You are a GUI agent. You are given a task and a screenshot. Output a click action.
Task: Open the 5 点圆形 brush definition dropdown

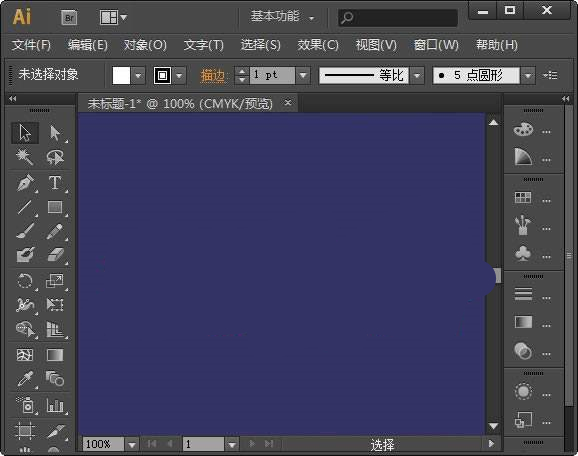pos(528,76)
